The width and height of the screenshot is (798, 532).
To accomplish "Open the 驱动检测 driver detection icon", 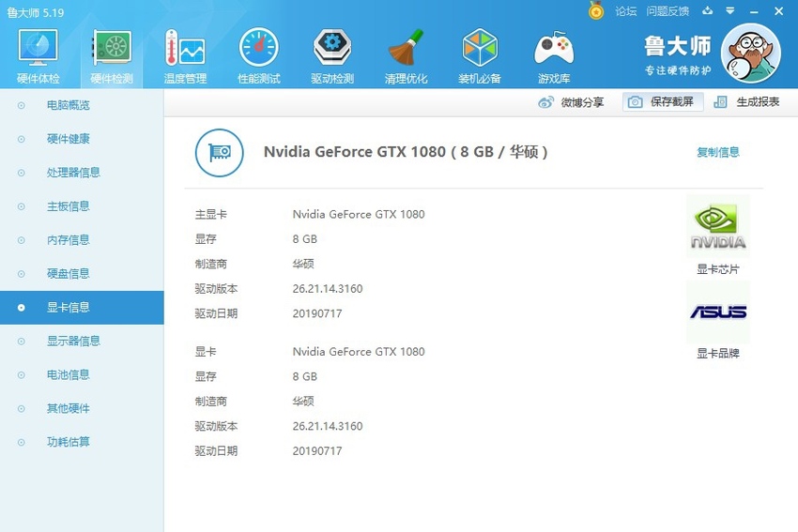I will click(332, 55).
